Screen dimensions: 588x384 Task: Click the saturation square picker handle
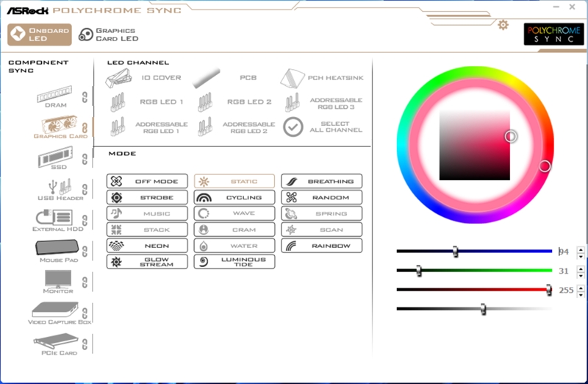[510, 136]
